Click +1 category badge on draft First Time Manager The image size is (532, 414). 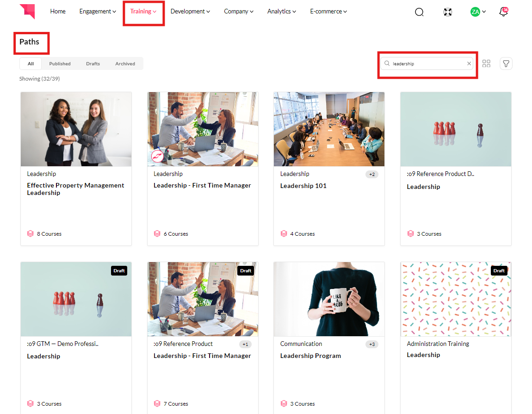pyautogui.click(x=245, y=344)
